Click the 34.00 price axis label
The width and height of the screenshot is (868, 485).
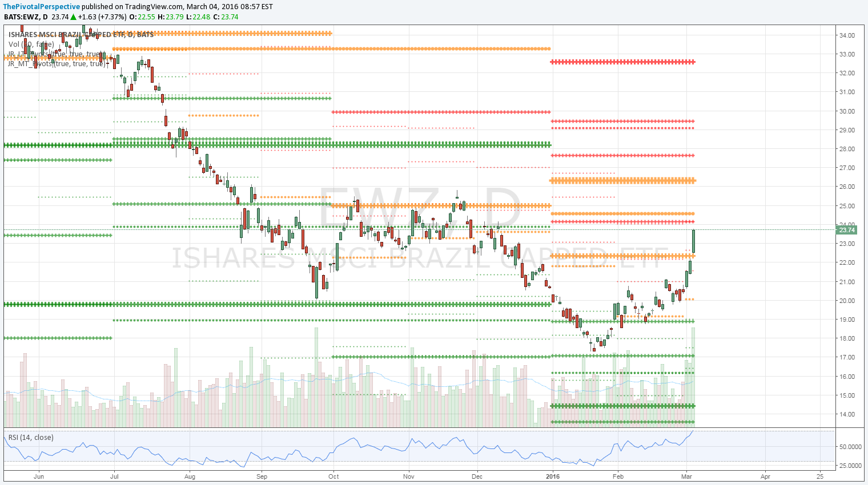click(847, 35)
